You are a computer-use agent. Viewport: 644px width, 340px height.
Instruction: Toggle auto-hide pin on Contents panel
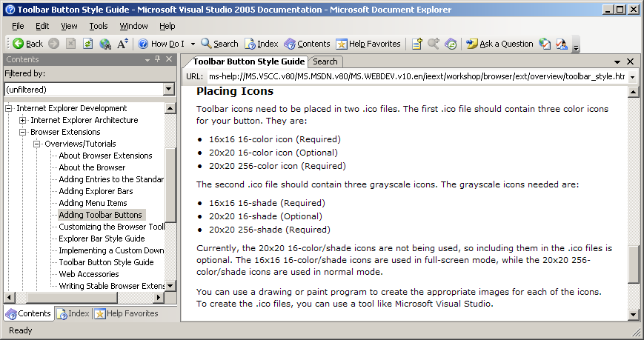tap(157, 59)
